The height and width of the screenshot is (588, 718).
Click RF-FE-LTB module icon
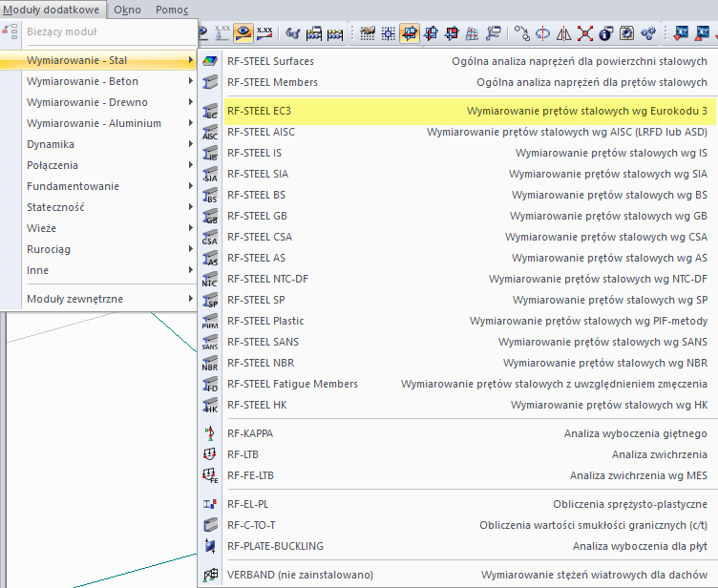tap(210, 475)
